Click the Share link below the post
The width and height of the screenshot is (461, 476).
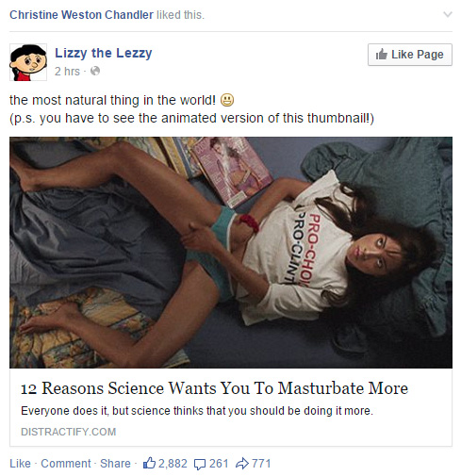(115, 464)
